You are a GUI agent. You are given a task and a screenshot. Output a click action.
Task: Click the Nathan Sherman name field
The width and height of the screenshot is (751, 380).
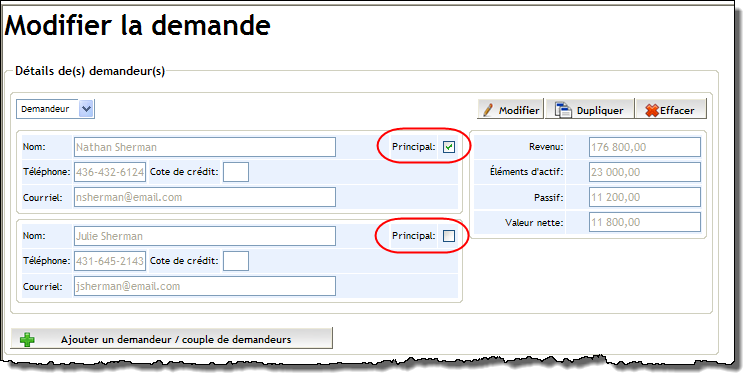pos(205,147)
